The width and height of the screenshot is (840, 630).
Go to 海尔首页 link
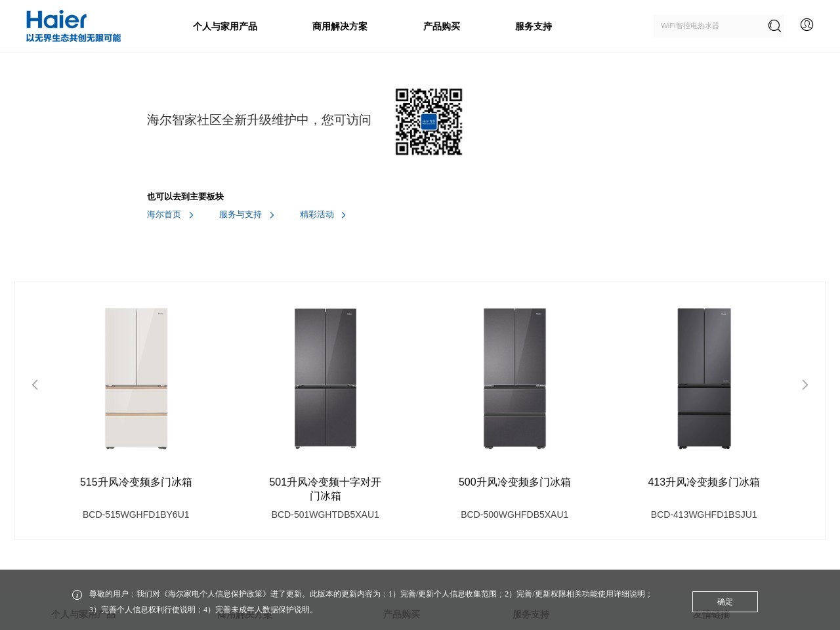[164, 215]
